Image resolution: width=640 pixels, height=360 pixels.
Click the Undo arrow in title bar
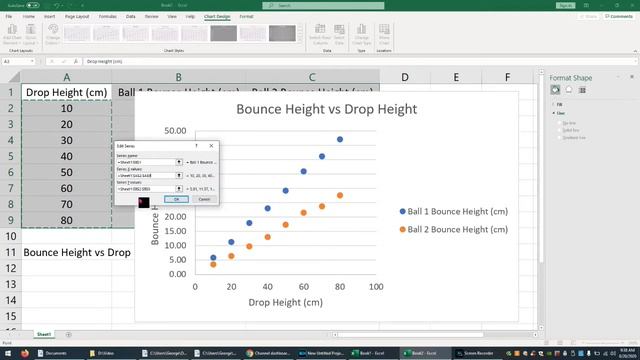(x=56, y=5)
